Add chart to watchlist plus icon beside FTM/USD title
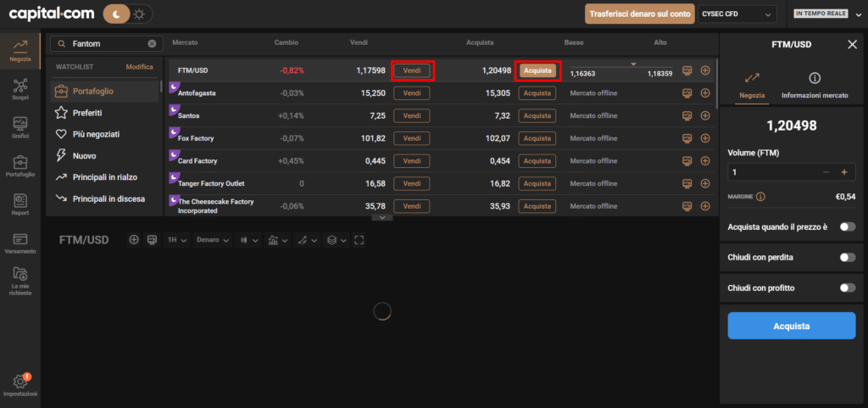This screenshot has height=408, width=868. click(134, 240)
